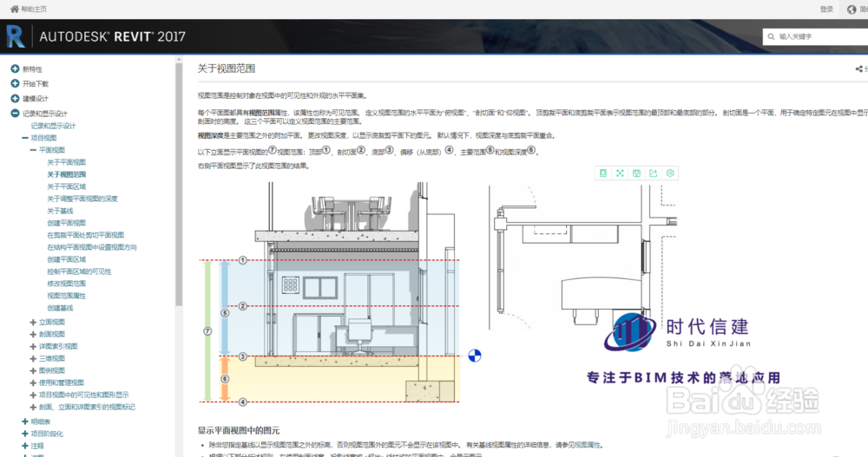Open 控制平面区域的可见性 topic
The width and height of the screenshot is (868, 457).
coord(79,271)
